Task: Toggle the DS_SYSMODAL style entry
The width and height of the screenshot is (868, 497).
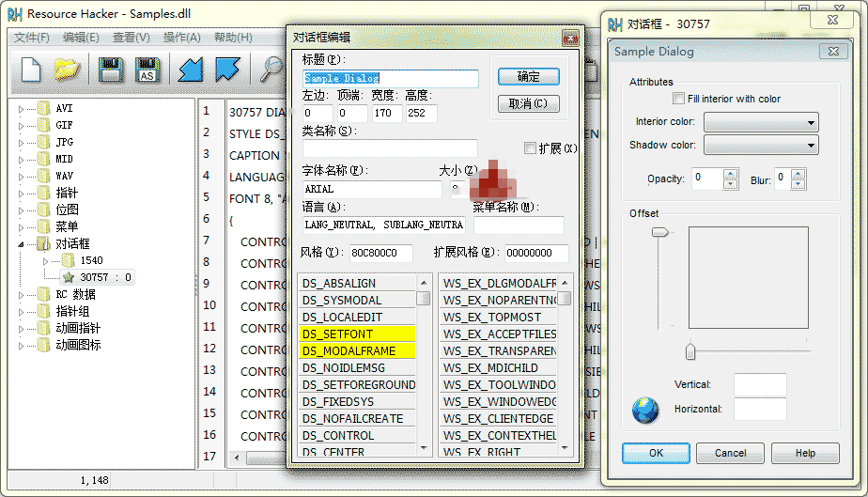Action: pyautogui.click(x=357, y=301)
